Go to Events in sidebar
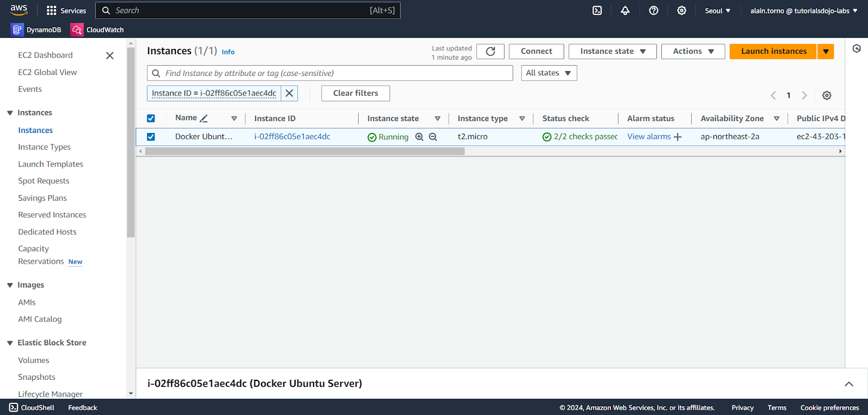 (x=30, y=89)
